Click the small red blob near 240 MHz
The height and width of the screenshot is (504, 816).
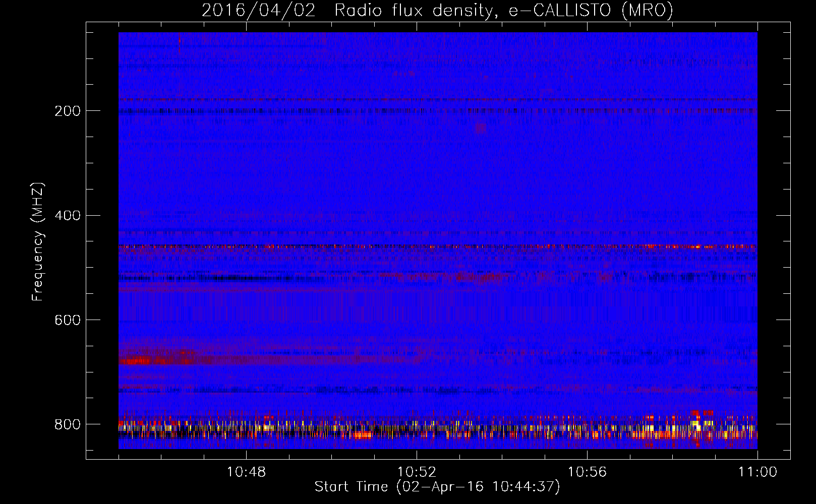(480, 129)
